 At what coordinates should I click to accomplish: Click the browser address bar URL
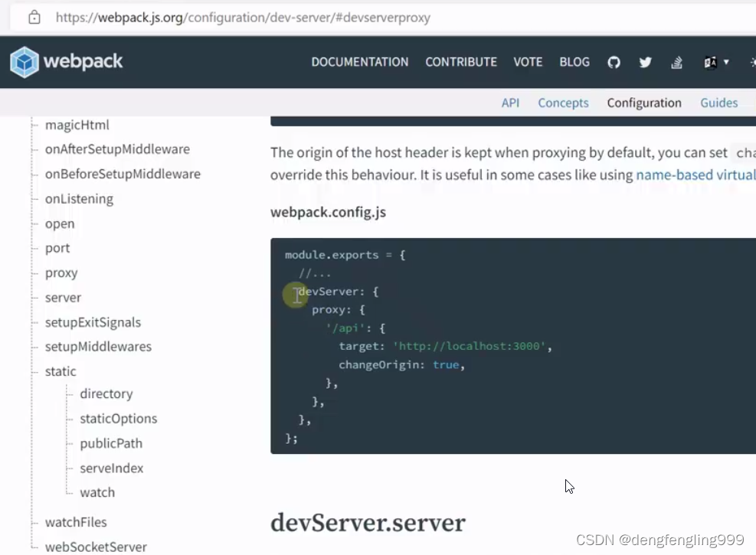(x=243, y=18)
